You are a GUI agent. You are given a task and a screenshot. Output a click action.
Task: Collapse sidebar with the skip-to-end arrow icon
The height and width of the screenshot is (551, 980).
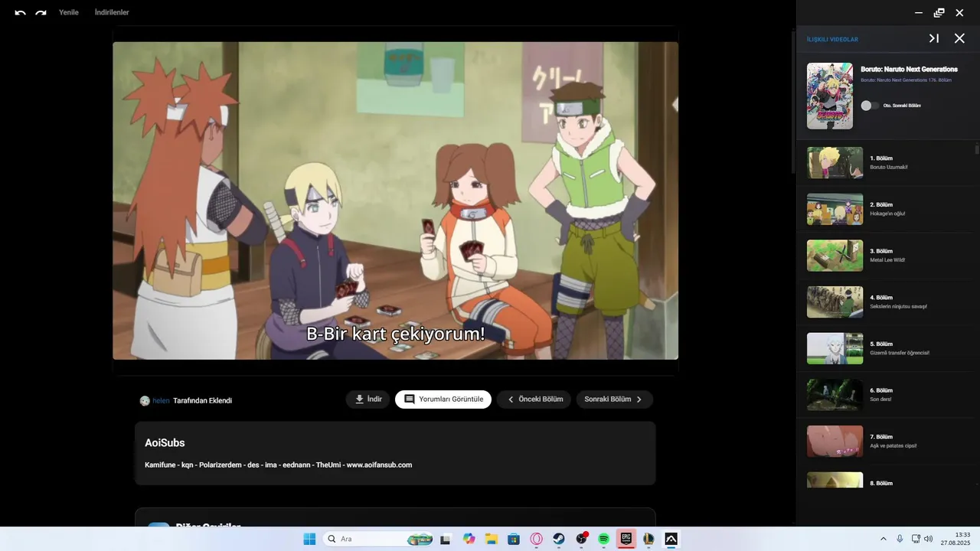click(x=934, y=38)
